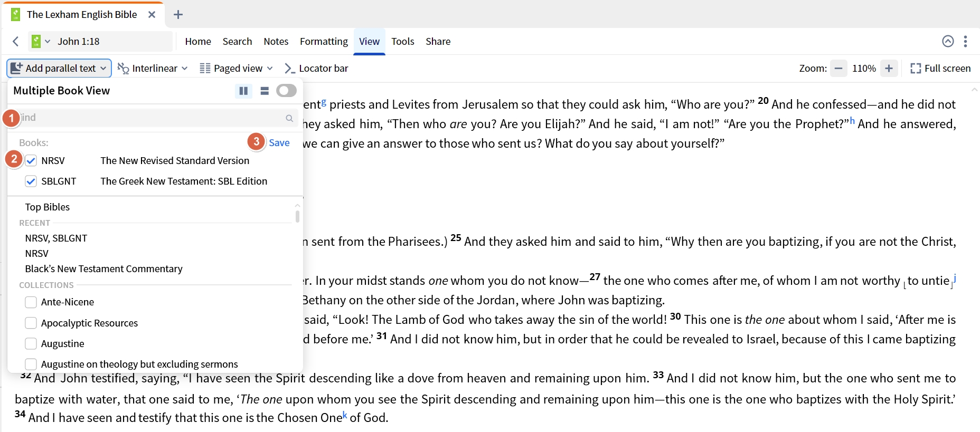Click the Save link

click(x=279, y=142)
